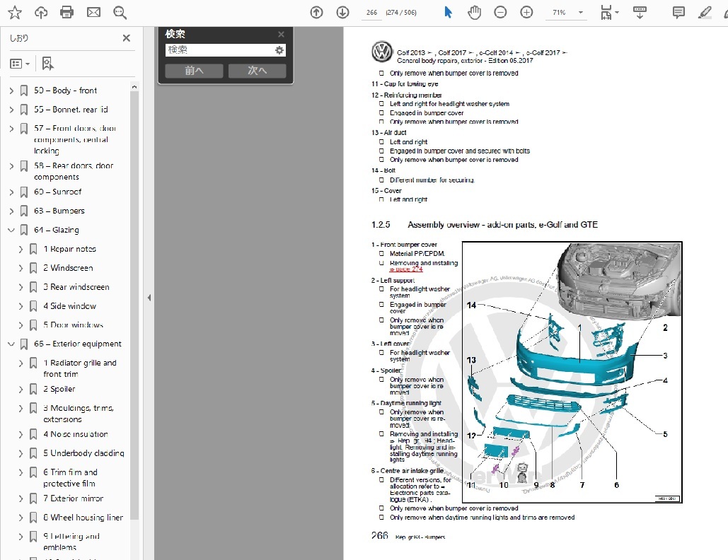This screenshot has width=728, height=560.
Task: Send file by email envelope icon
Action: (94, 13)
